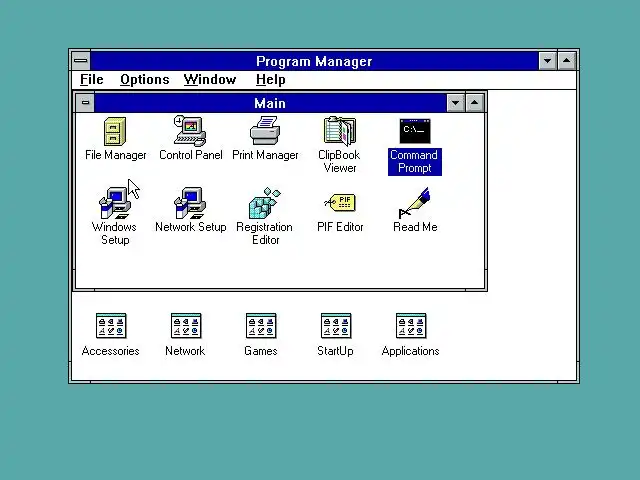Select the Applications program group icon
This screenshot has height=480, width=640.
pos(411,326)
